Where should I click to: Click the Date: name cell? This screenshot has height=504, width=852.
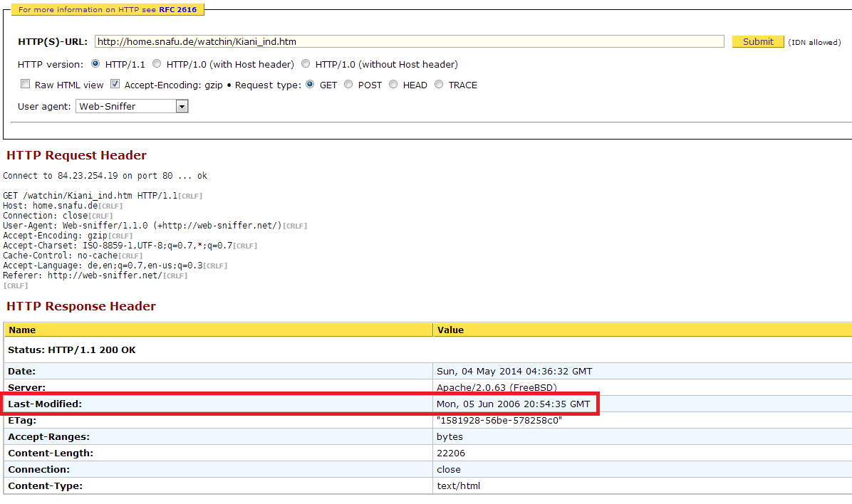219,371
